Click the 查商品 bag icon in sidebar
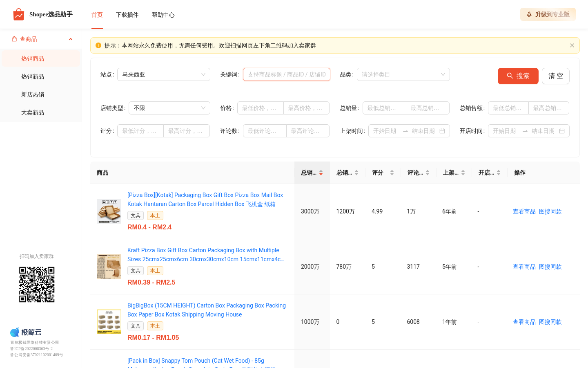588x368 pixels. click(14, 39)
